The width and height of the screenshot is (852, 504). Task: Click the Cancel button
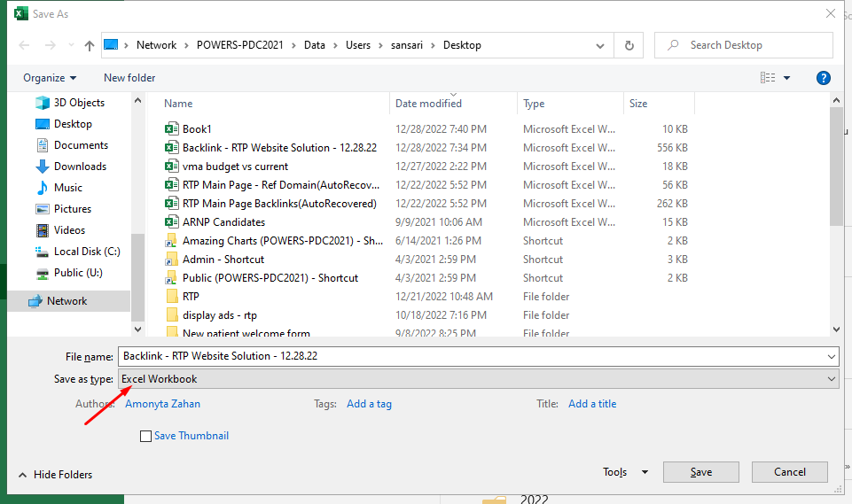pyautogui.click(x=790, y=472)
